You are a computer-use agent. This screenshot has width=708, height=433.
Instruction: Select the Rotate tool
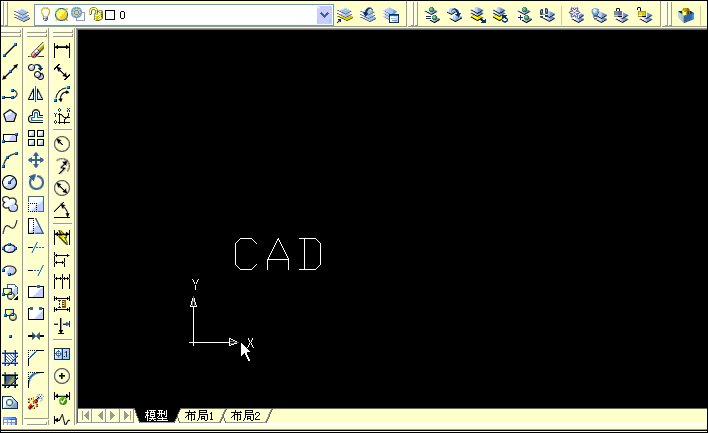point(36,182)
